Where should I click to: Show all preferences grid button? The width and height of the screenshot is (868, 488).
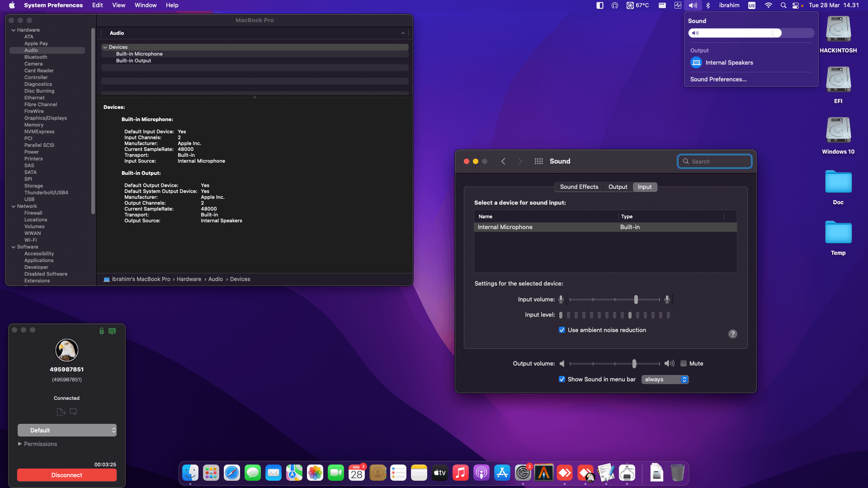click(x=538, y=161)
